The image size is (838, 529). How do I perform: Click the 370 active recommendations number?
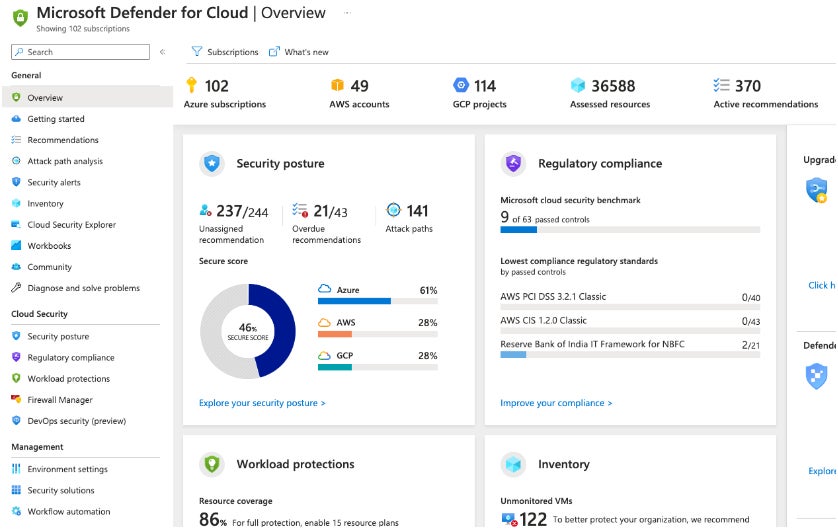pyautogui.click(x=748, y=85)
